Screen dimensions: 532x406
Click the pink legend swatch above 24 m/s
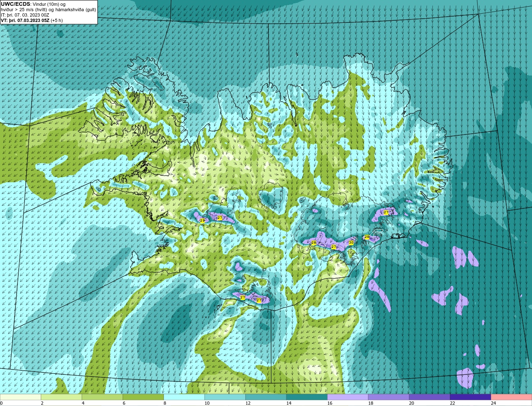(511, 397)
